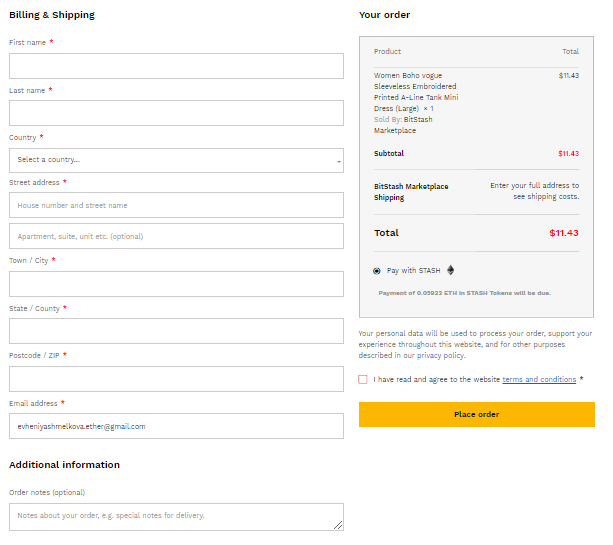
Task: Click the Email address field
Action: 176,426
